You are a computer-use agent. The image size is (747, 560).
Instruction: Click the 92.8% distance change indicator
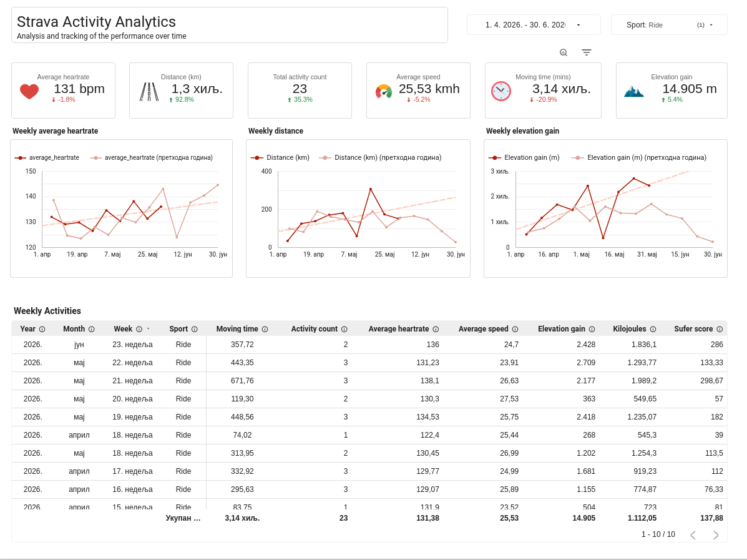182,100
